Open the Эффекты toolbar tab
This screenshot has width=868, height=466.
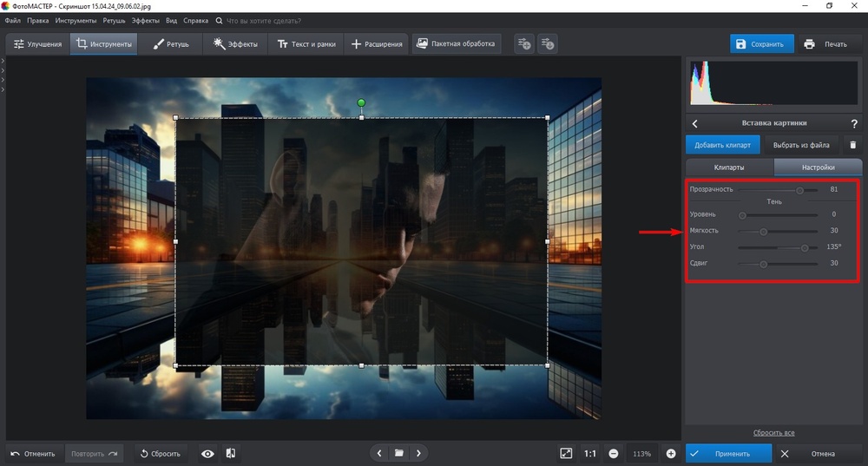pyautogui.click(x=235, y=43)
